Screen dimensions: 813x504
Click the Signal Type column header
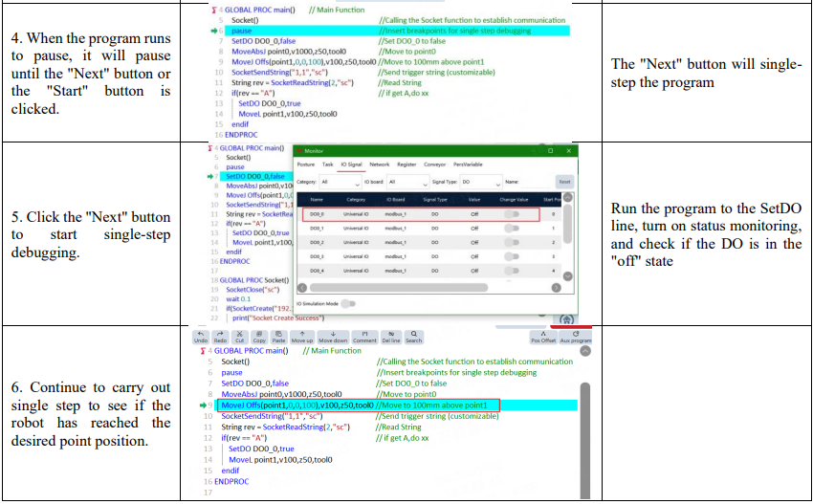pos(435,200)
